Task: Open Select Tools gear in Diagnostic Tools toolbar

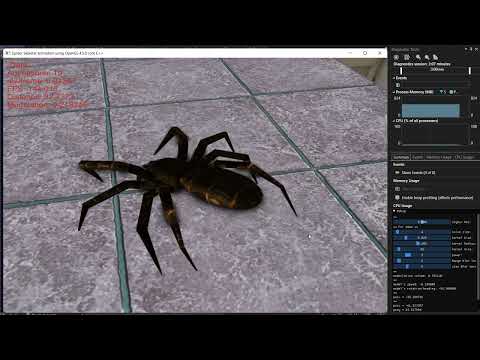Action: pos(397,57)
